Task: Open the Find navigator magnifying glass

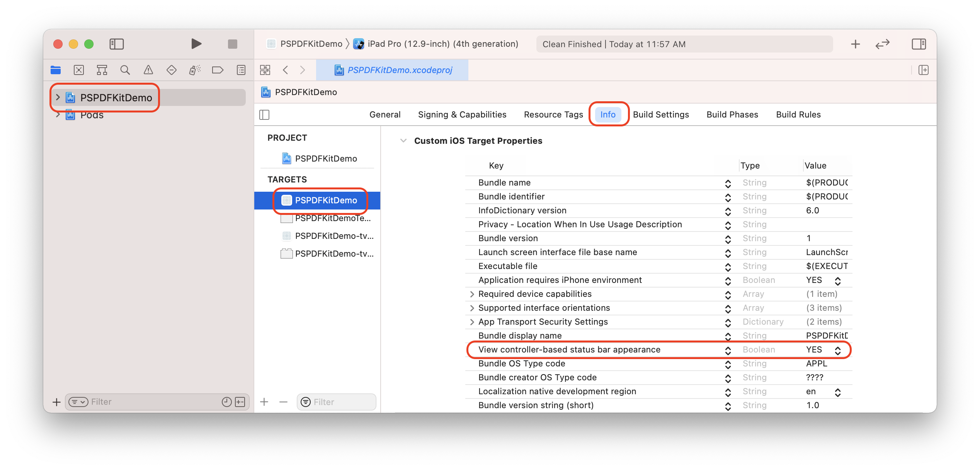Action: point(125,70)
